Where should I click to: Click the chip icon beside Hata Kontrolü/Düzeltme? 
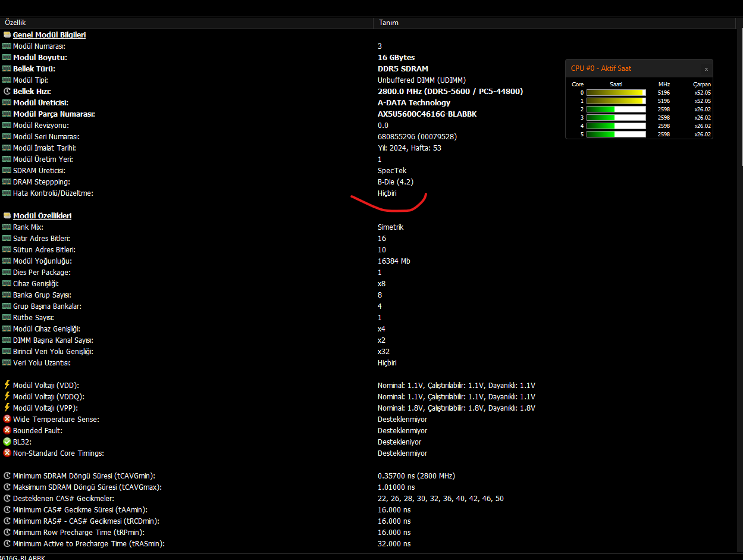[7, 193]
